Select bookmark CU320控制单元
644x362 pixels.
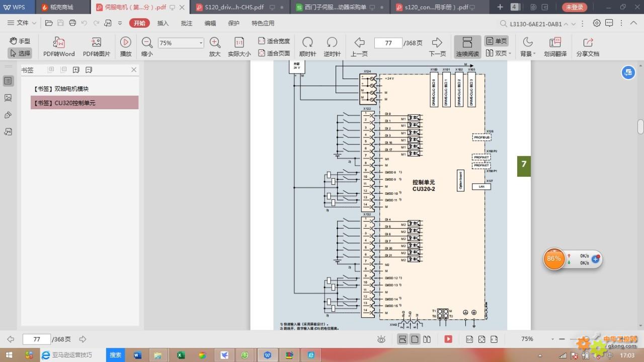click(85, 103)
